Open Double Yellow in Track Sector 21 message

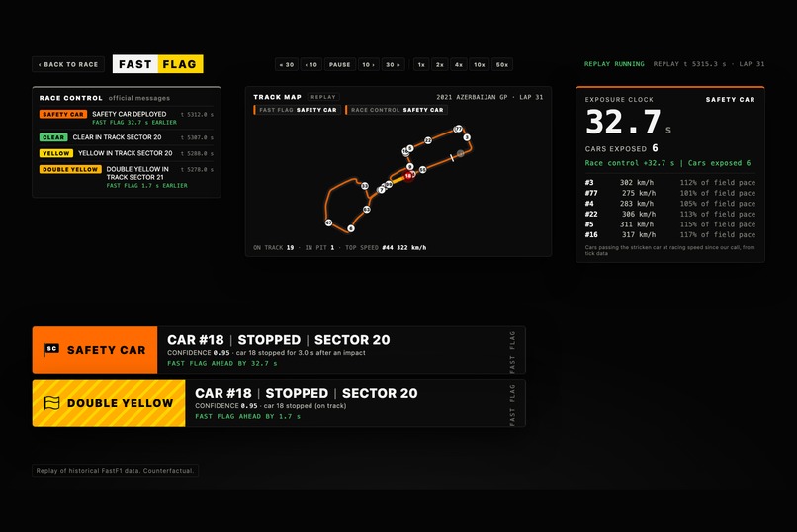[127, 177]
